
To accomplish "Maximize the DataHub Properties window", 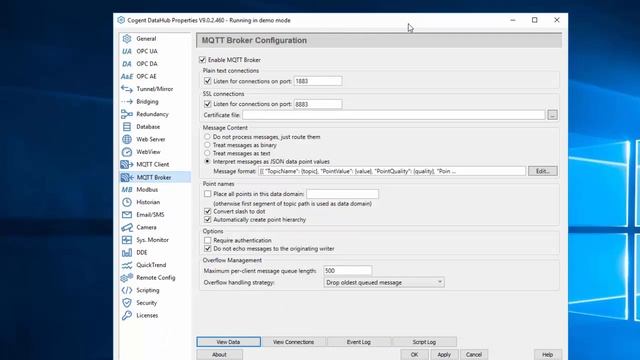I will point(535,20).
